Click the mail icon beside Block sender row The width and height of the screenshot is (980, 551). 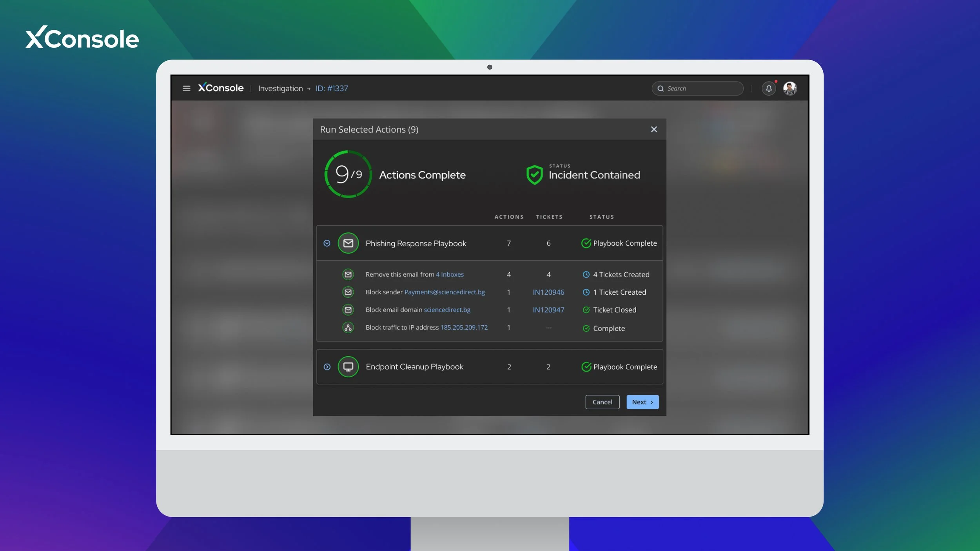(348, 292)
